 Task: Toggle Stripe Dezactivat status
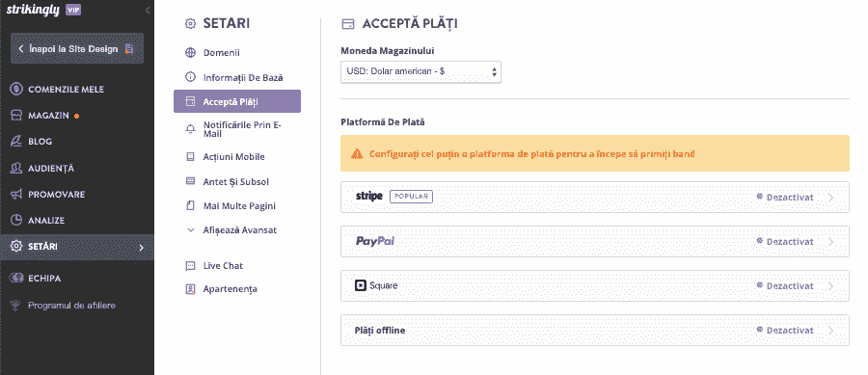pos(785,197)
